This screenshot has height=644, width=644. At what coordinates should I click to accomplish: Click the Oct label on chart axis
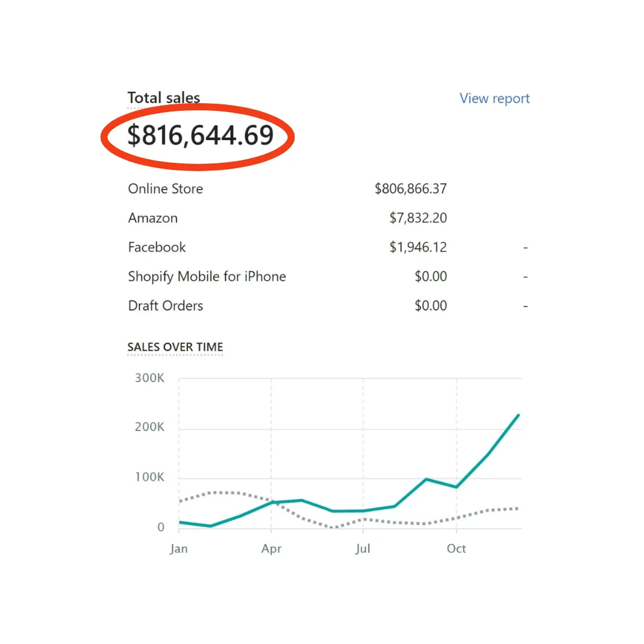[456, 549]
